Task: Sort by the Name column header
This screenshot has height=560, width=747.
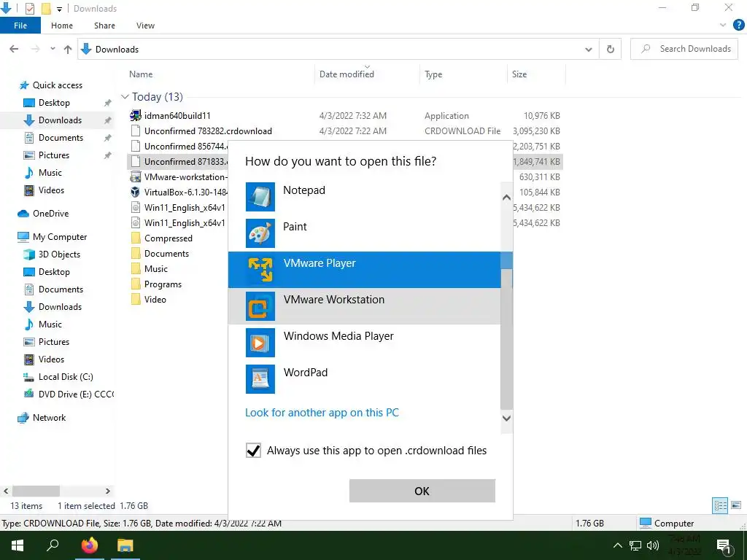Action: click(141, 74)
